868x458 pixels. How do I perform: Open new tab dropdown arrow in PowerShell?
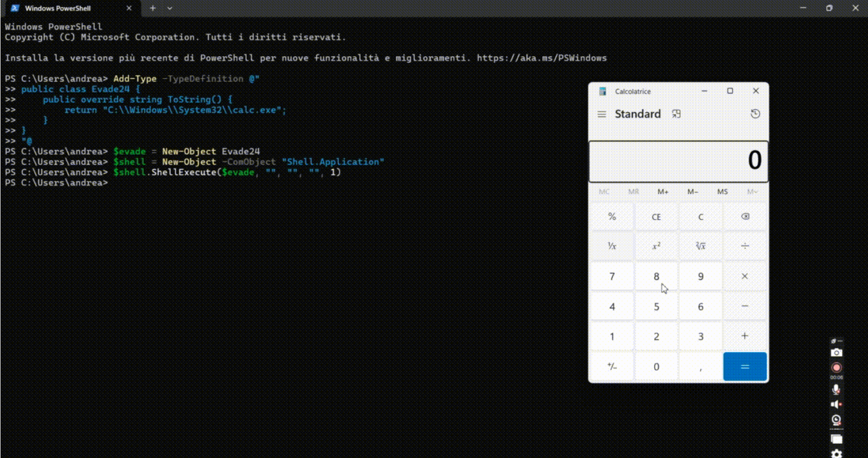[x=169, y=8]
